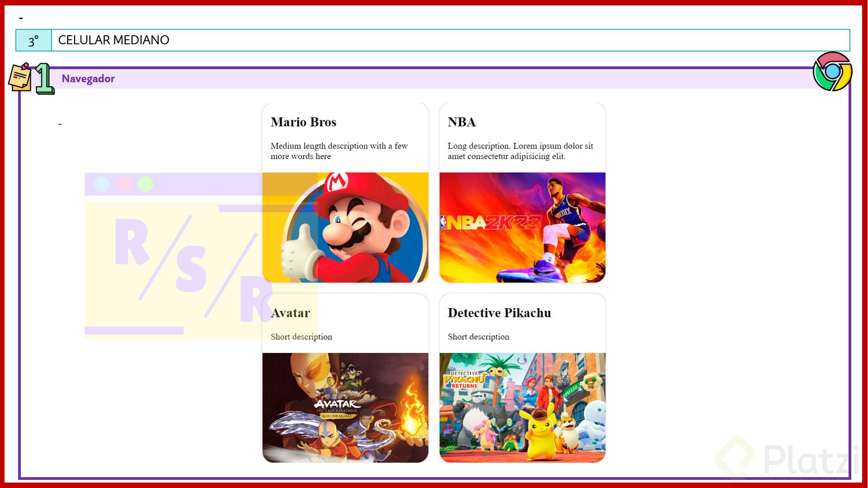Click the Detective Pikachu Returns image
Image resolution: width=868 pixels, height=488 pixels.
(522, 408)
